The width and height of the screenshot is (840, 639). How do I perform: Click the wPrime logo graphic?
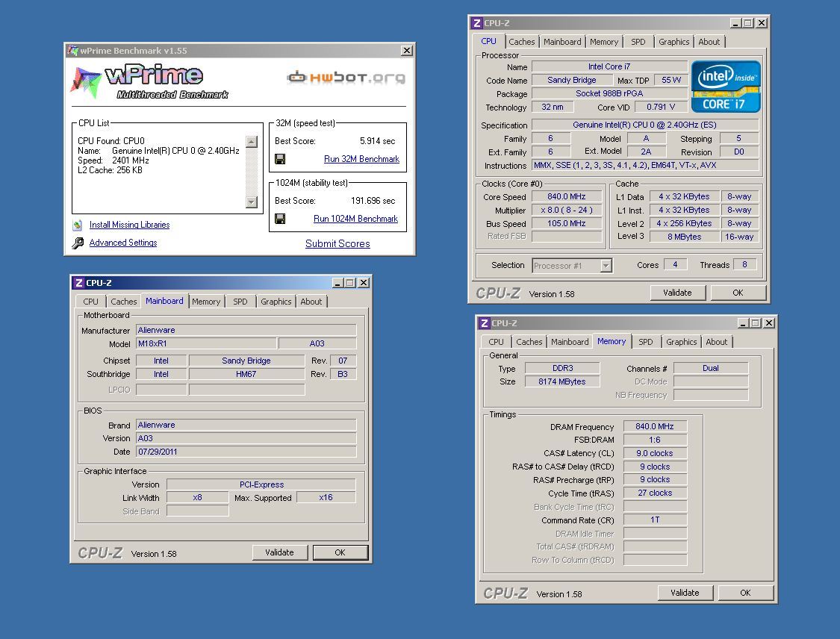[x=149, y=82]
